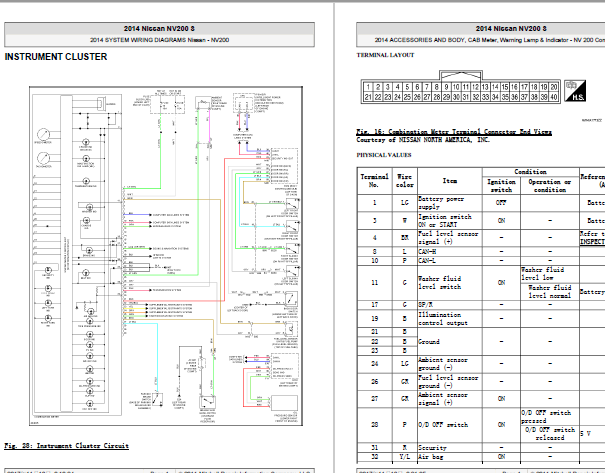This screenshot has width=605, height=473.
Task: Select 'Washer fluid level switch' item cell
Action: coord(450,283)
